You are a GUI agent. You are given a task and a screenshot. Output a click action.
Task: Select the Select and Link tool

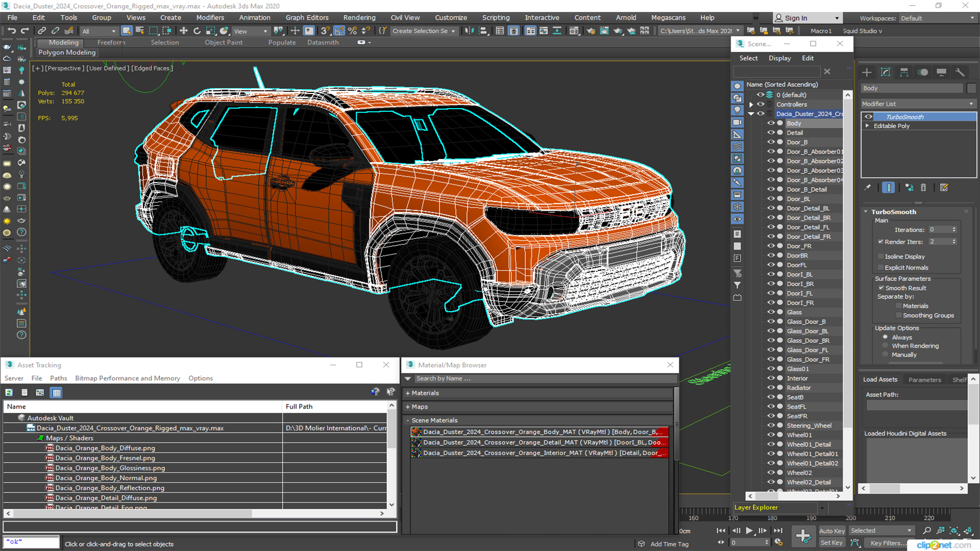click(x=42, y=31)
